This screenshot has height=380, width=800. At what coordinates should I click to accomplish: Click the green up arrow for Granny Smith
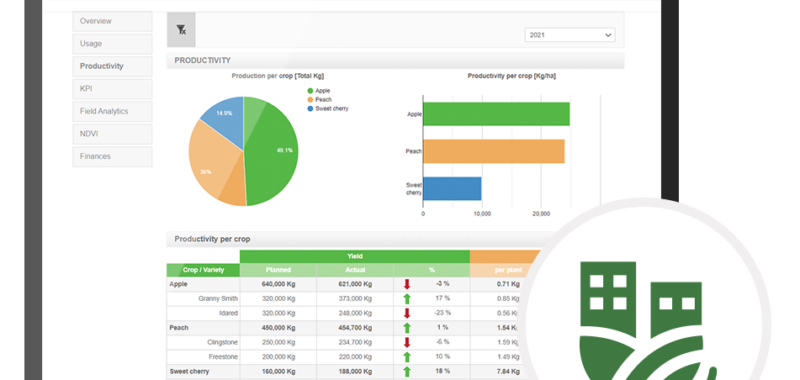click(407, 299)
